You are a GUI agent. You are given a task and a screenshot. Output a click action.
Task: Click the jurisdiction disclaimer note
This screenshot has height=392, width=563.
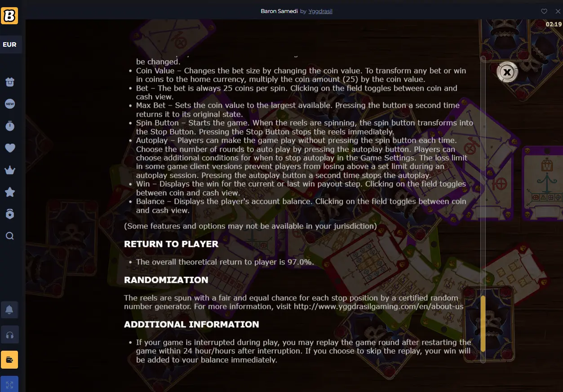pyautogui.click(x=250, y=226)
